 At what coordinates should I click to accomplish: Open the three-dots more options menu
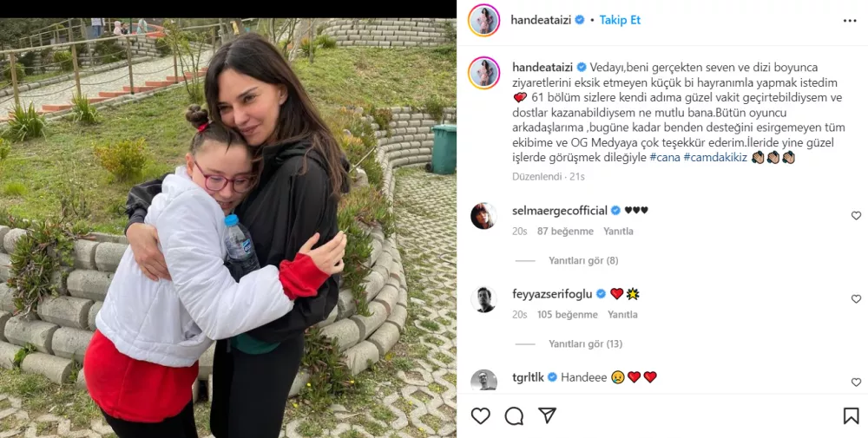point(850,21)
